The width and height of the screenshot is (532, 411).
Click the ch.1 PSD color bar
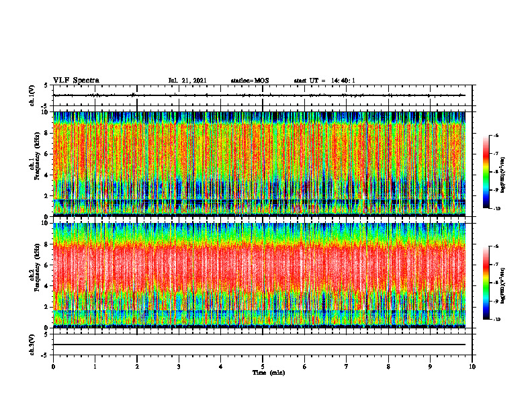coord(486,172)
